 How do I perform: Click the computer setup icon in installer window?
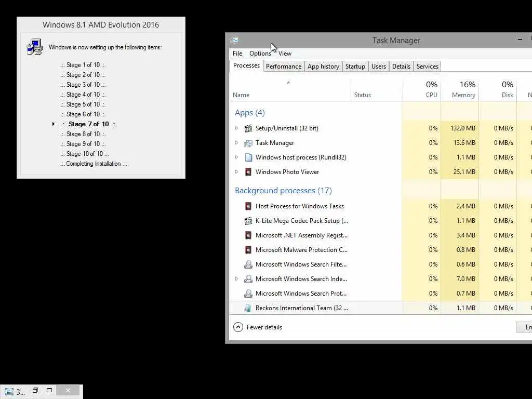click(x=35, y=47)
